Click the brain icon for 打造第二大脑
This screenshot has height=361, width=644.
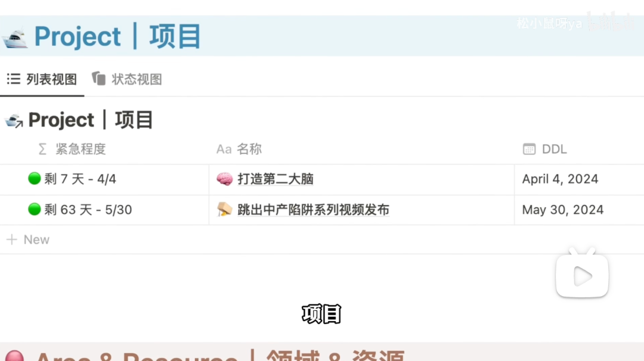[x=225, y=179]
